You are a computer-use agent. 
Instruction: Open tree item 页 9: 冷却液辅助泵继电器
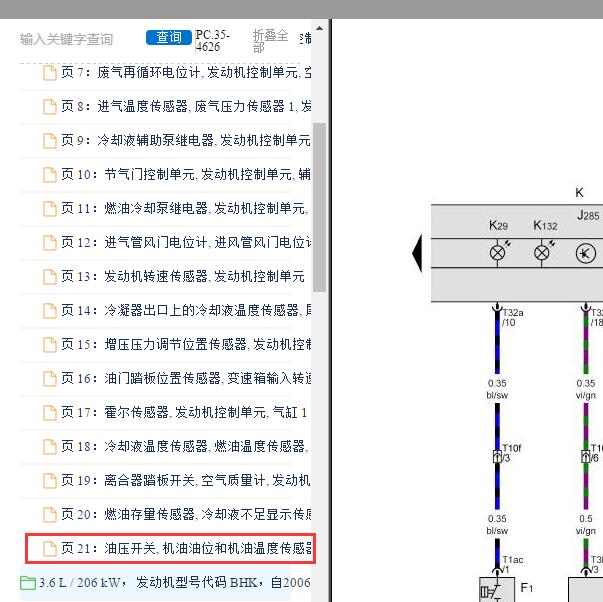(177, 140)
